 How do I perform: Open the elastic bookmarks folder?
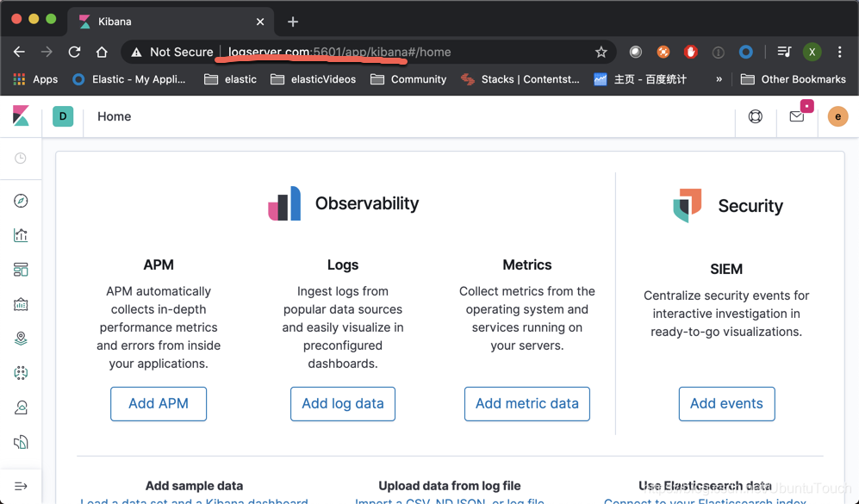click(230, 79)
